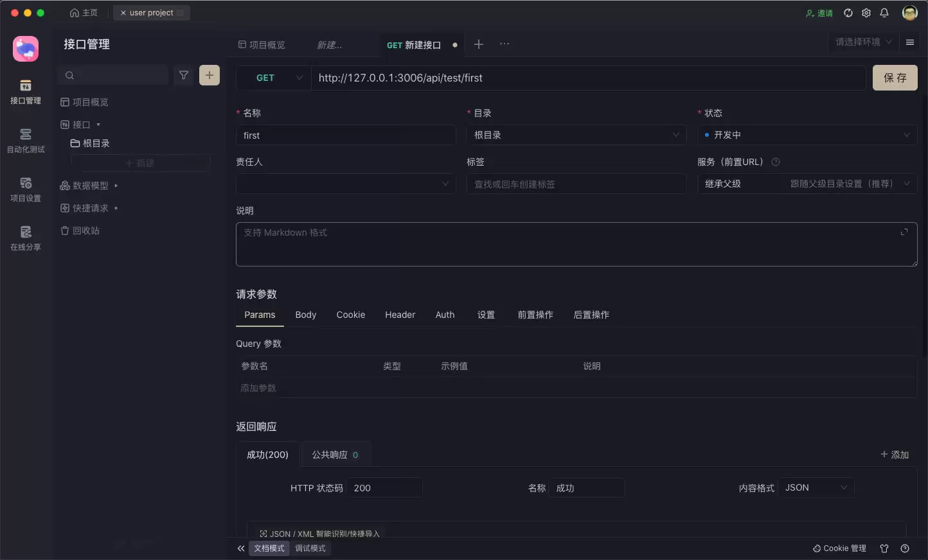Select the Params tab

tap(260, 315)
